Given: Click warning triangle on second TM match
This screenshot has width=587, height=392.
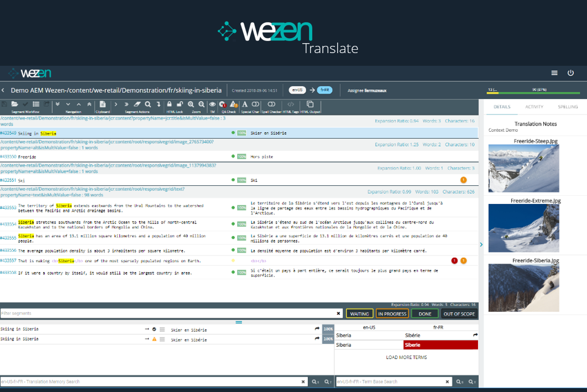Looking at the screenshot, I should coord(154,339).
